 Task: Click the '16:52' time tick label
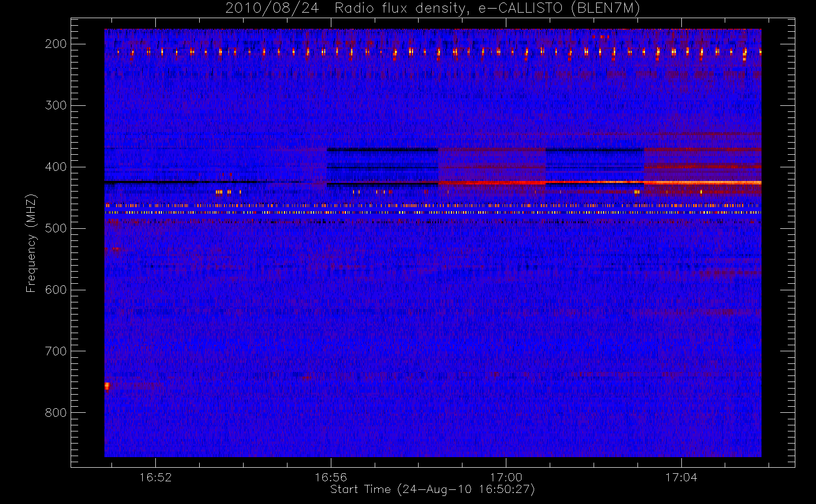(155, 477)
